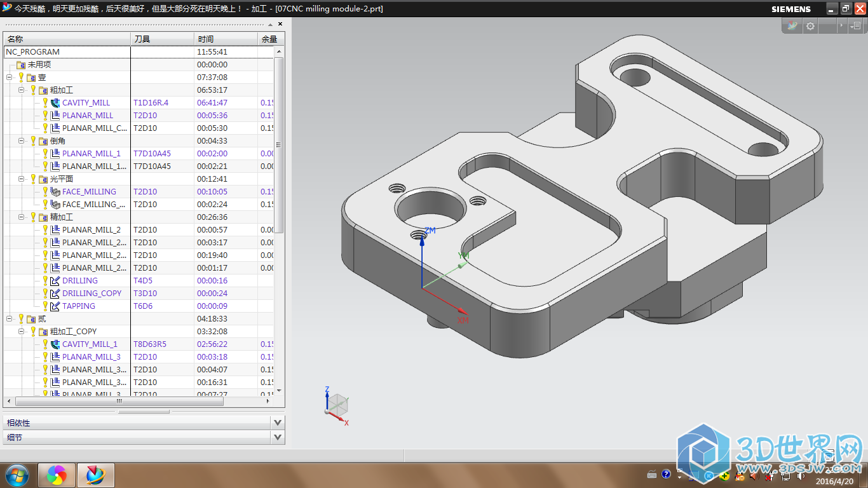This screenshot has height=488, width=868.
Task: Click time value 02:56:22
Action: point(212,344)
